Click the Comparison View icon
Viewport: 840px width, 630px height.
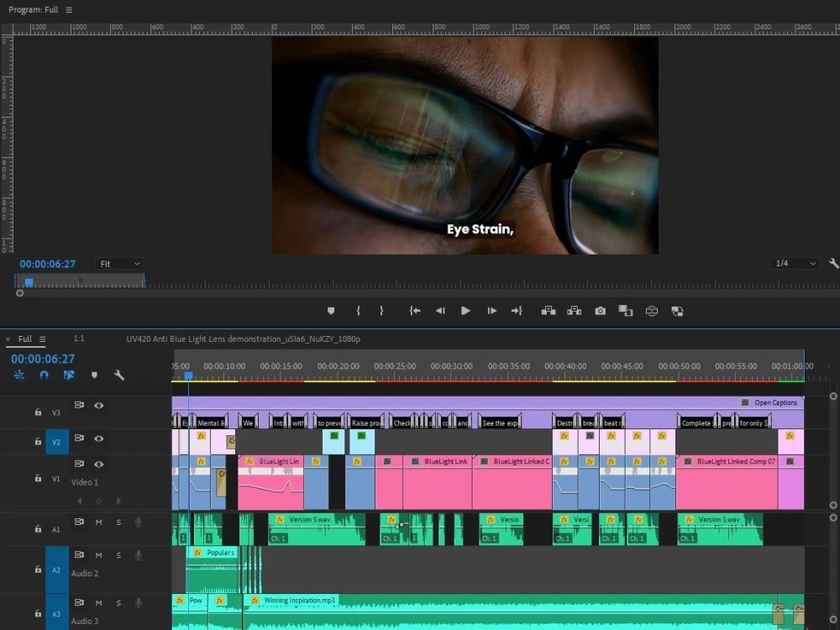click(x=625, y=311)
